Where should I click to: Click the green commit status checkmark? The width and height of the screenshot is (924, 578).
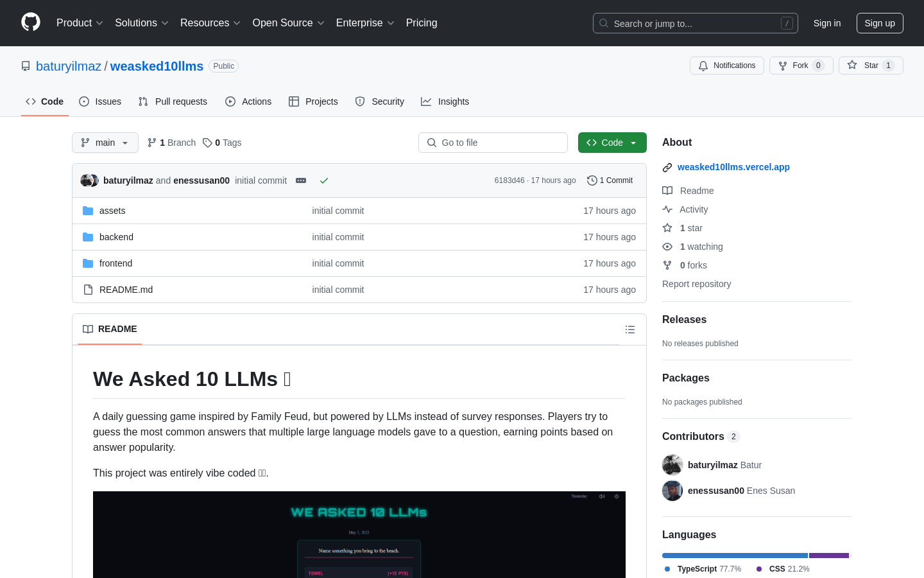324,180
